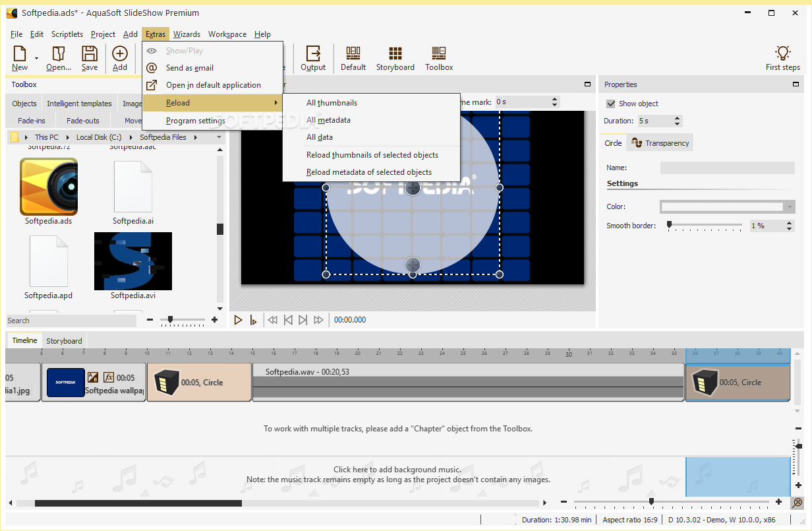
Task: Open the Output toolbar icon
Action: coord(313,58)
